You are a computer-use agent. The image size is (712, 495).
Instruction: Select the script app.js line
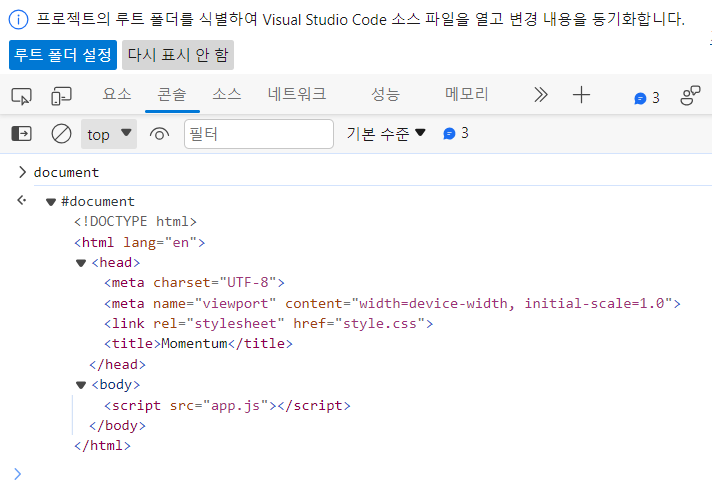[227, 406]
